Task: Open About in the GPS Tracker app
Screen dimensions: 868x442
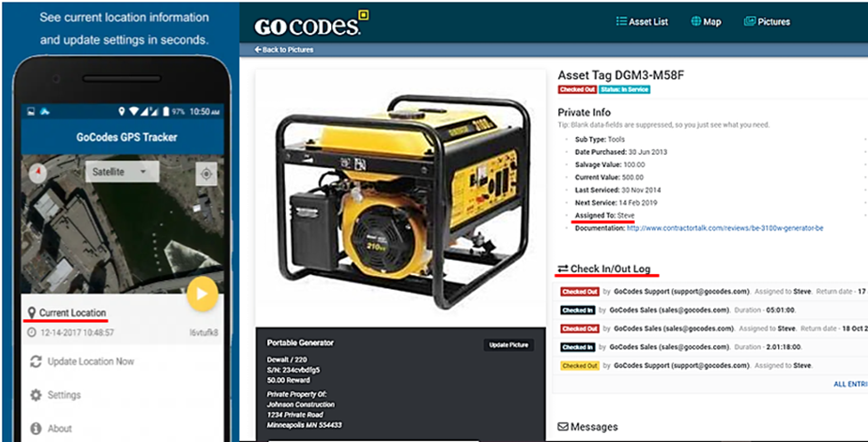Action: pyautogui.click(x=60, y=428)
